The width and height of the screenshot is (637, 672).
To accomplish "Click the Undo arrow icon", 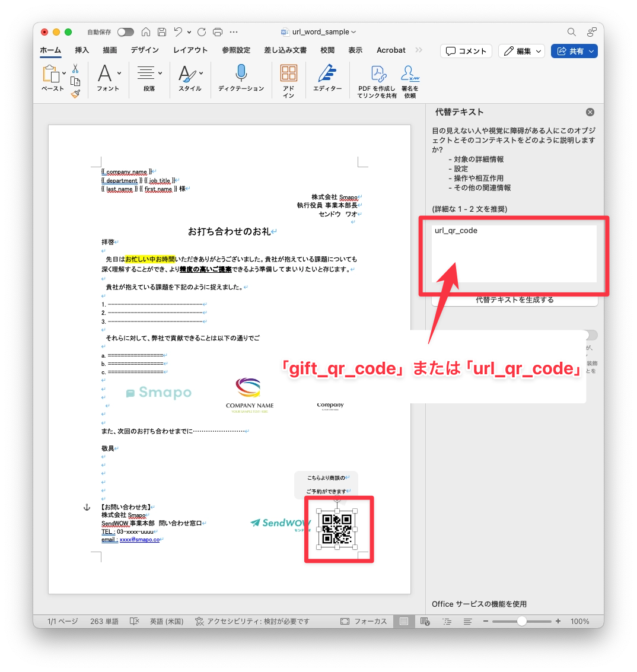I will point(178,32).
